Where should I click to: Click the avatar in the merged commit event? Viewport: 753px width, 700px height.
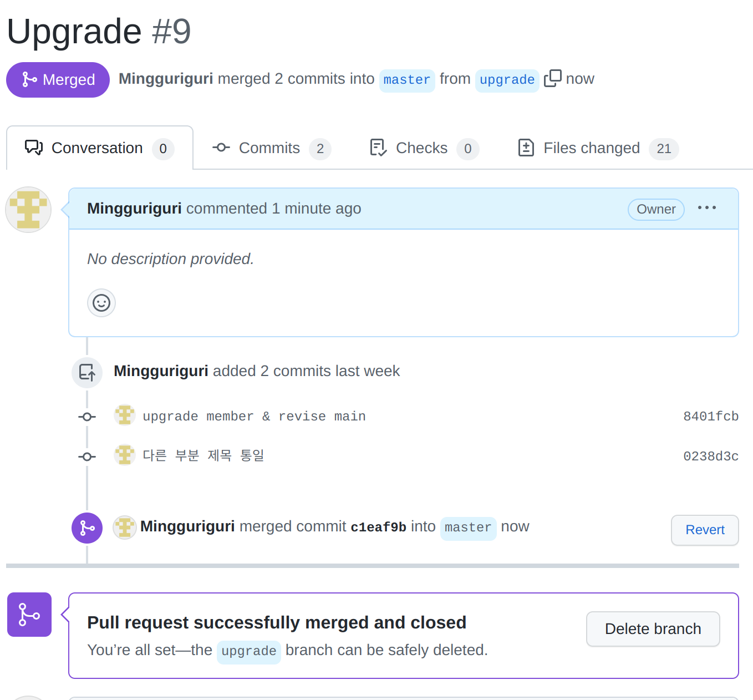tap(125, 527)
